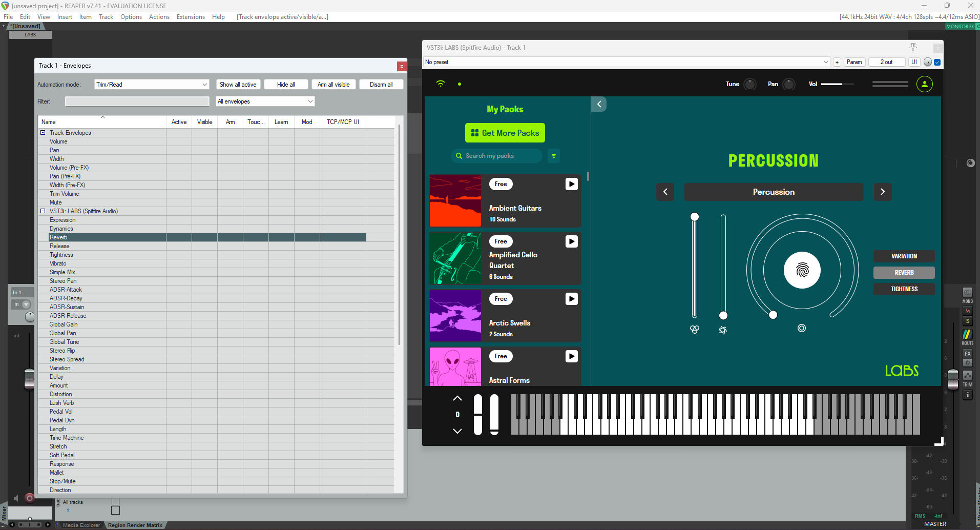Open the Extensions menu

tap(191, 17)
